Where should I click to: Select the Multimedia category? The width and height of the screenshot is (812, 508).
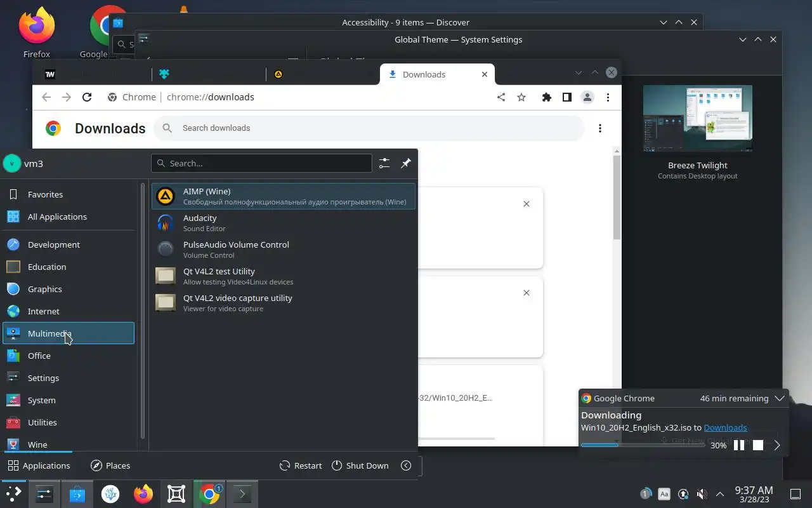(x=69, y=333)
